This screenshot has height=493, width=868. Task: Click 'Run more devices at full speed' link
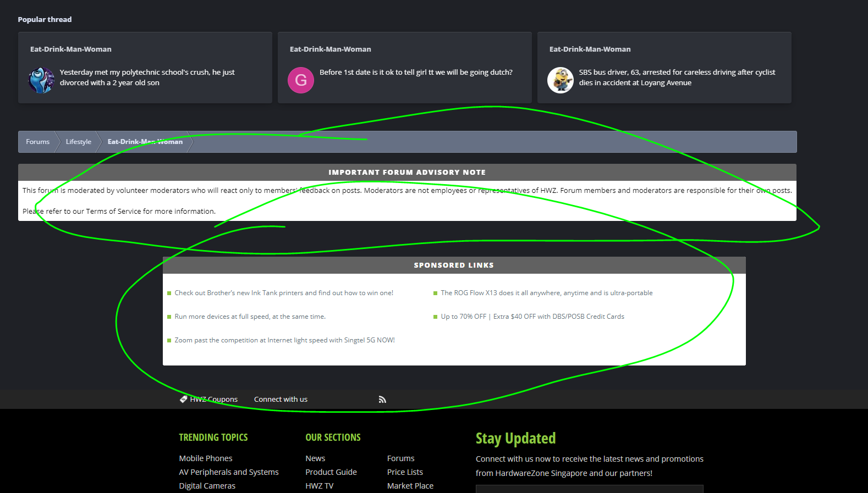[x=250, y=317]
